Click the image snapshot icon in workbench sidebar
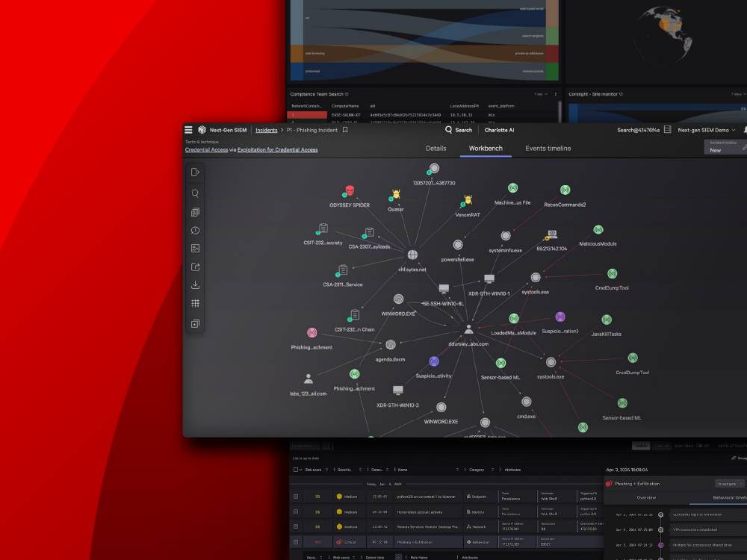747x560 pixels. tap(195, 247)
